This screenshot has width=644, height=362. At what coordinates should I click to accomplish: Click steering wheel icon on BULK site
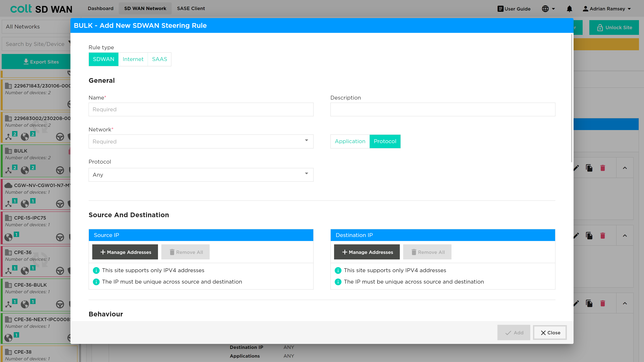60,170
